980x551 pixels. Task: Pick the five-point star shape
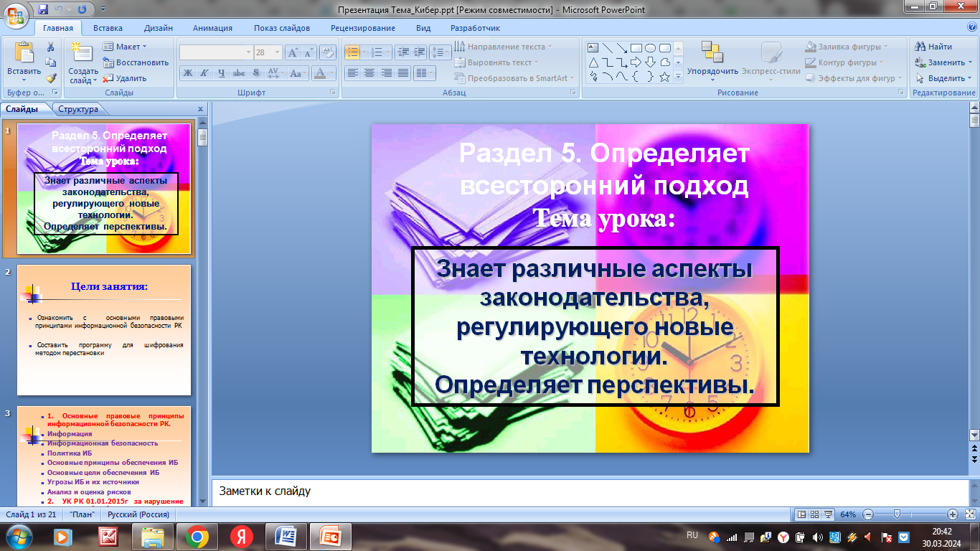(x=664, y=76)
